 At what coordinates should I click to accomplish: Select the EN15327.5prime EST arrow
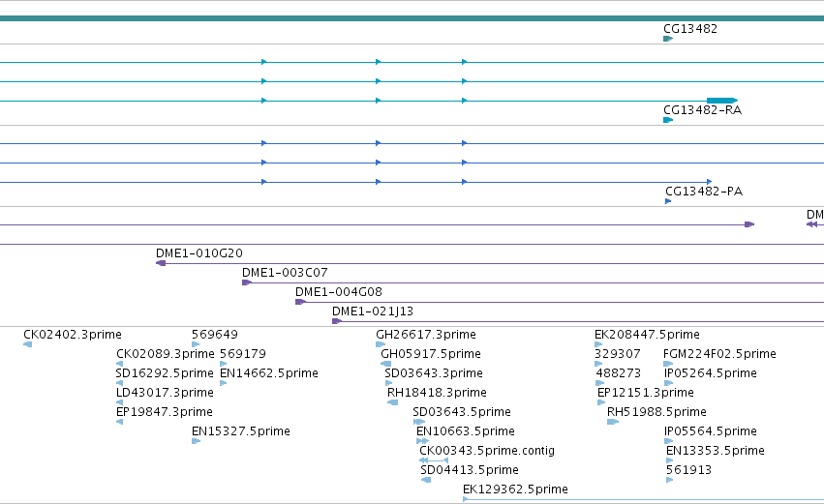(x=196, y=441)
